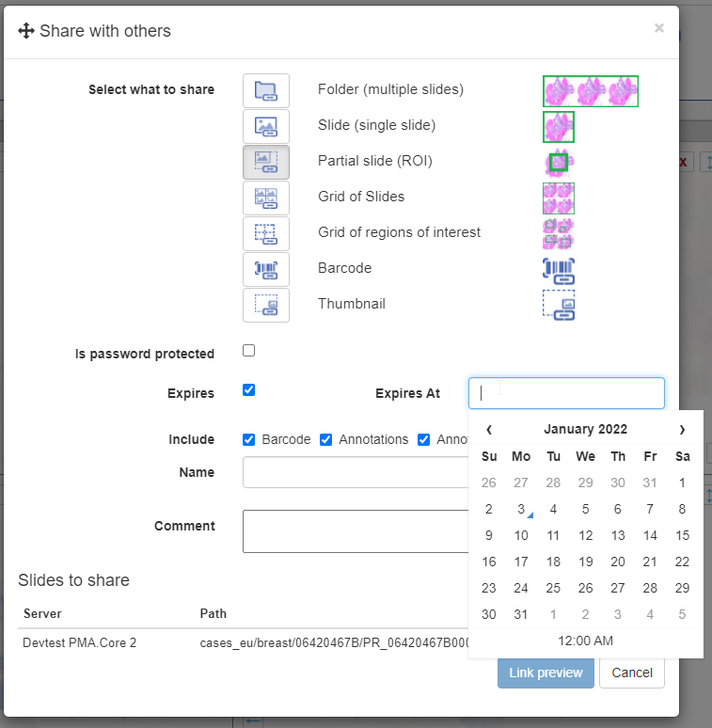Choose the Slide (single slide) share icon
712x728 pixels.
click(x=266, y=126)
